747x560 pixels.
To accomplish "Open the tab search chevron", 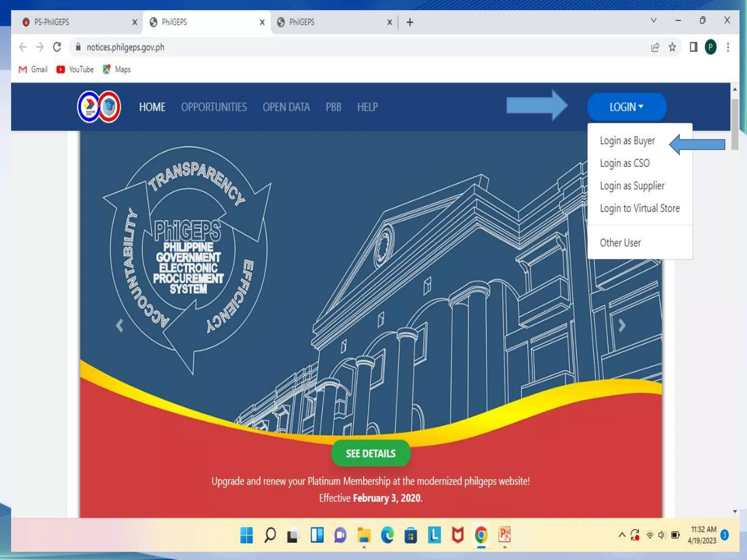I will (654, 20).
